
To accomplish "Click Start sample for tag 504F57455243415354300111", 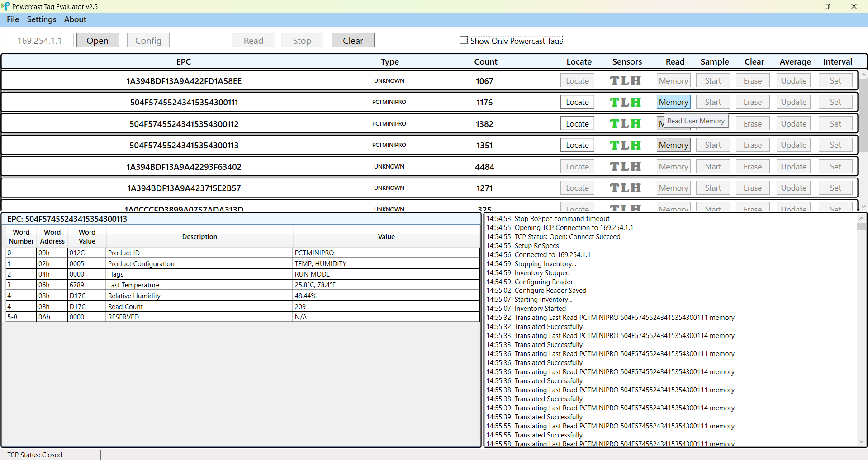I will click(713, 102).
